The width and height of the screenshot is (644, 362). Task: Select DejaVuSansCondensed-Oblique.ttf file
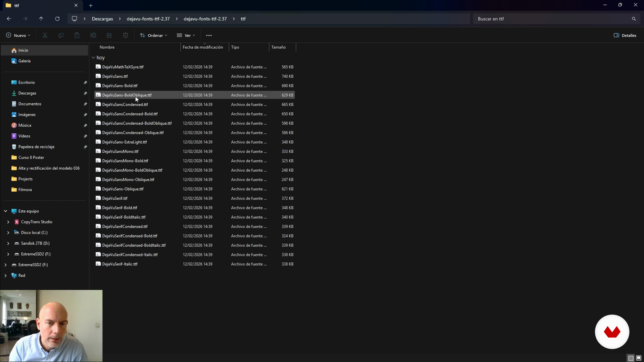point(195,133)
